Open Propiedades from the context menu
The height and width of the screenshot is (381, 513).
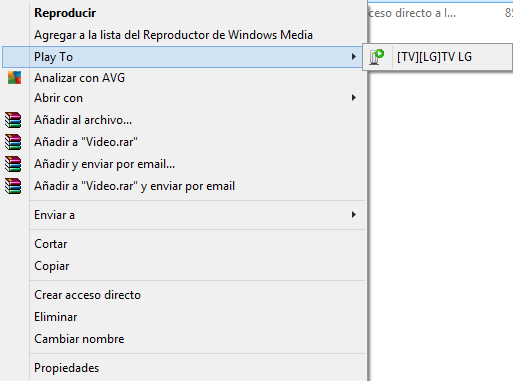coord(183,368)
